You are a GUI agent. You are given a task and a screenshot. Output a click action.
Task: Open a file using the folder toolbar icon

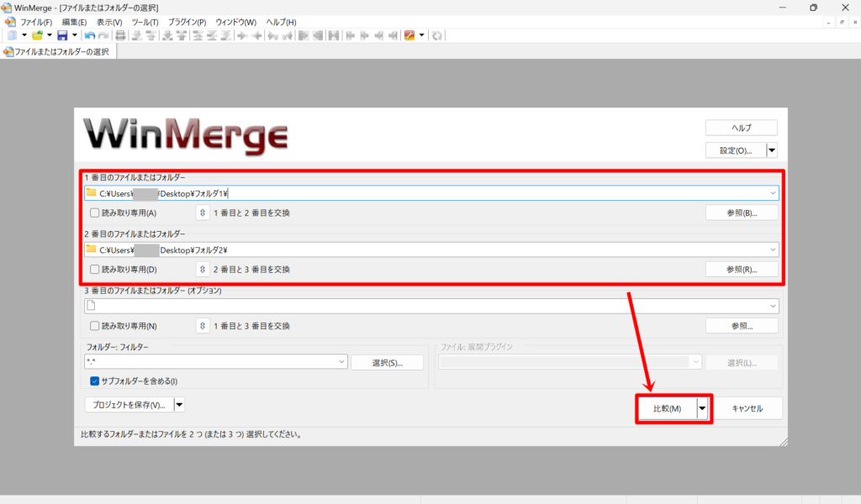point(37,35)
